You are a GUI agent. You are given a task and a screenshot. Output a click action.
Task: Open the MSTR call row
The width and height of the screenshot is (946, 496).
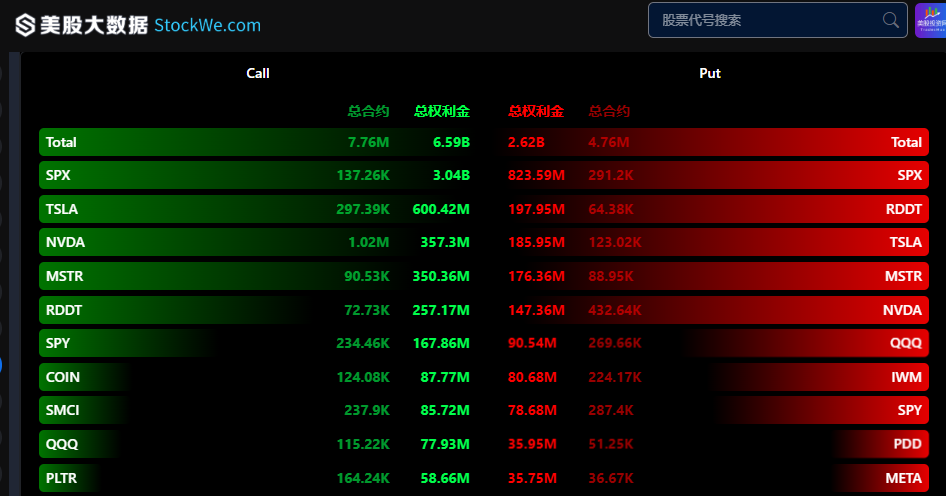(256, 276)
